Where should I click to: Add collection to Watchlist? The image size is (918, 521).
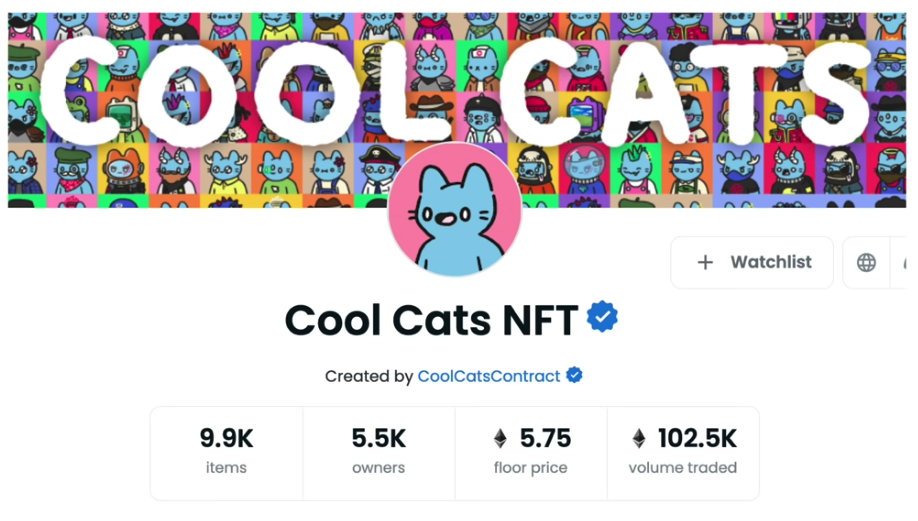752,262
